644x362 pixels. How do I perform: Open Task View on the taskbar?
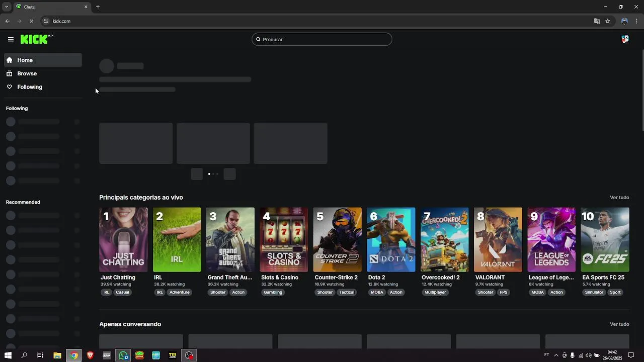click(x=40, y=355)
